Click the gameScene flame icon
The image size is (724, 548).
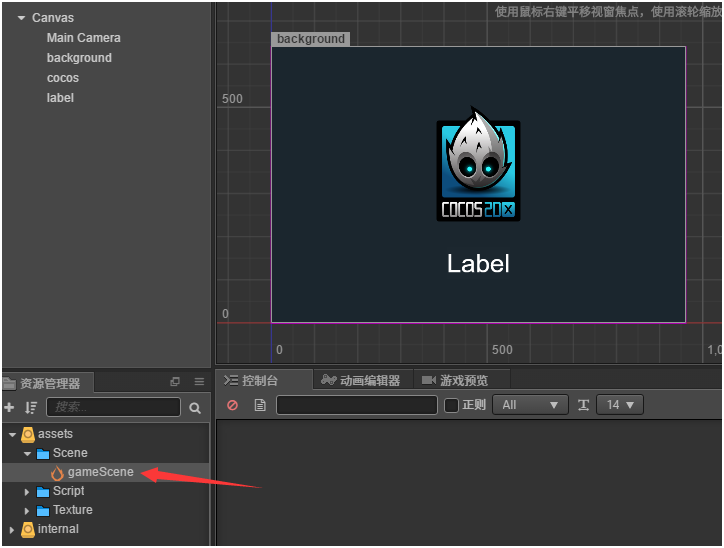tap(57, 473)
